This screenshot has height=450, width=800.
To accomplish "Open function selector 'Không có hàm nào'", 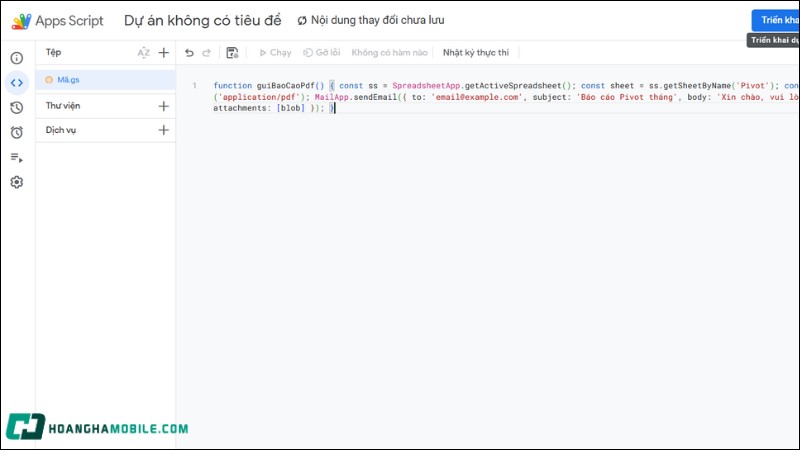I will (x=389, y=53).
